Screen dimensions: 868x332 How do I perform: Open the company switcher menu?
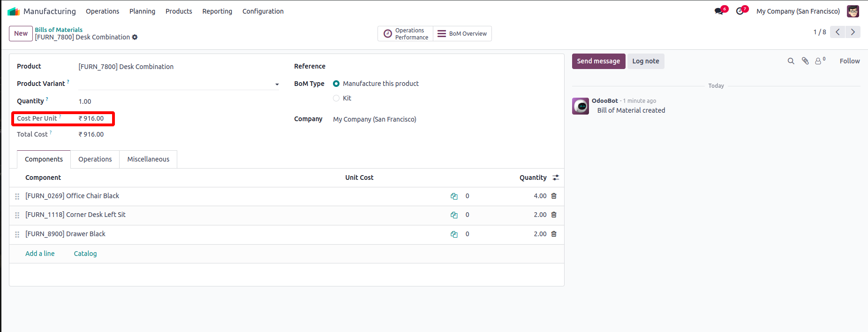point(798,11)
